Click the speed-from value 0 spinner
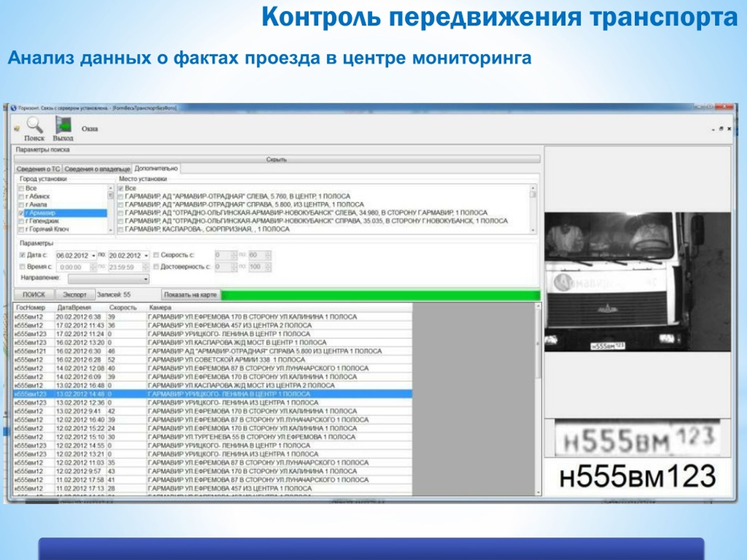Viewport: 747px width, 560px height. tap(234, 255)
